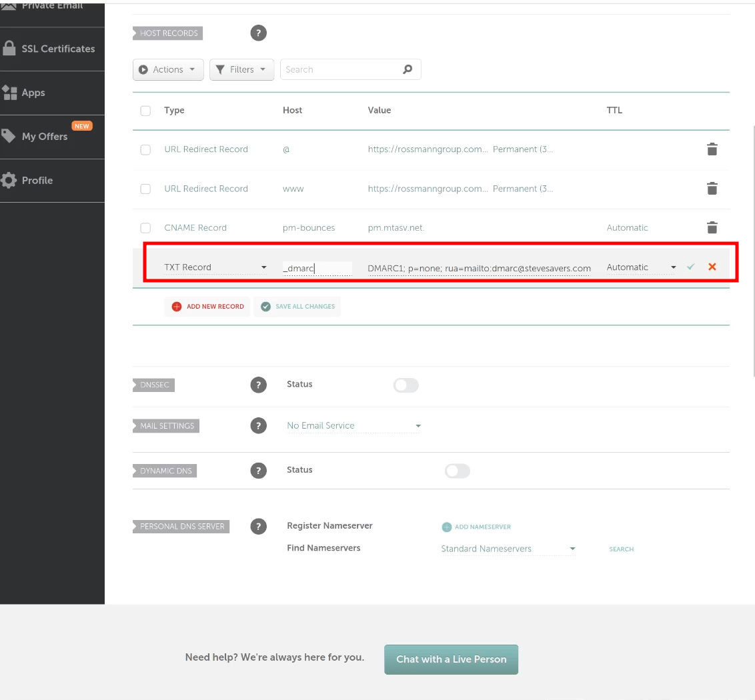This screenshot has width=755, height=700.
Task: Click the Apps icon in the sidebar
Action: pos(9,93)
